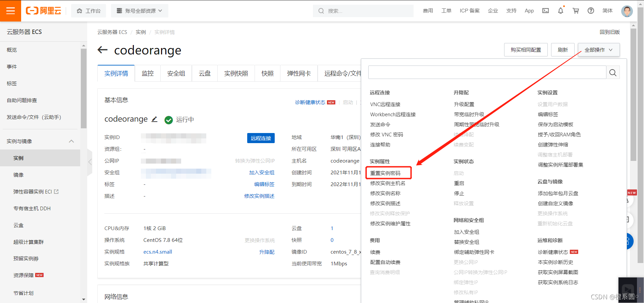
Task: Choose 停止 under 实例状态
Action: click(459, 193)
